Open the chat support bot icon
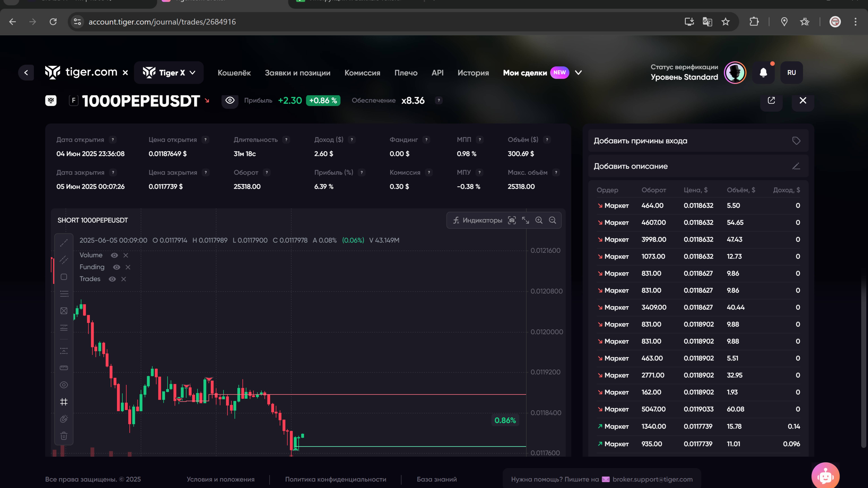Screen dimensions: 868x488 pos(825,476)
